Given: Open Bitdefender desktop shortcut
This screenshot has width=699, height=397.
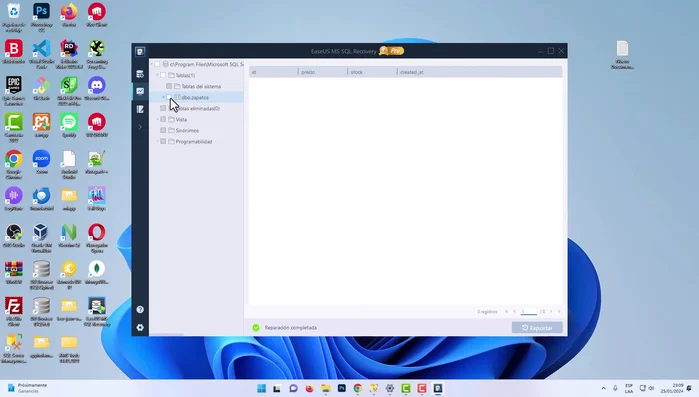Looking at the screenshot, I should (x=14, y=51).
